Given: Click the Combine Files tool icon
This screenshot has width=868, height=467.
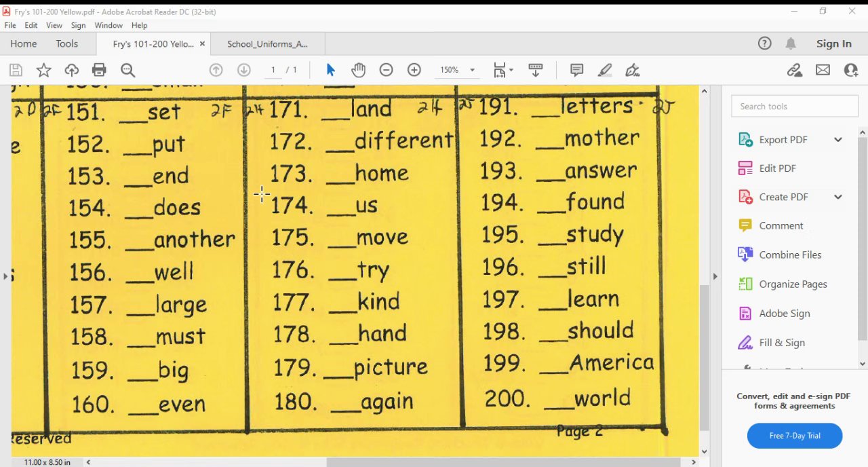Looking at the screenshot, I should tap(745, 255).
